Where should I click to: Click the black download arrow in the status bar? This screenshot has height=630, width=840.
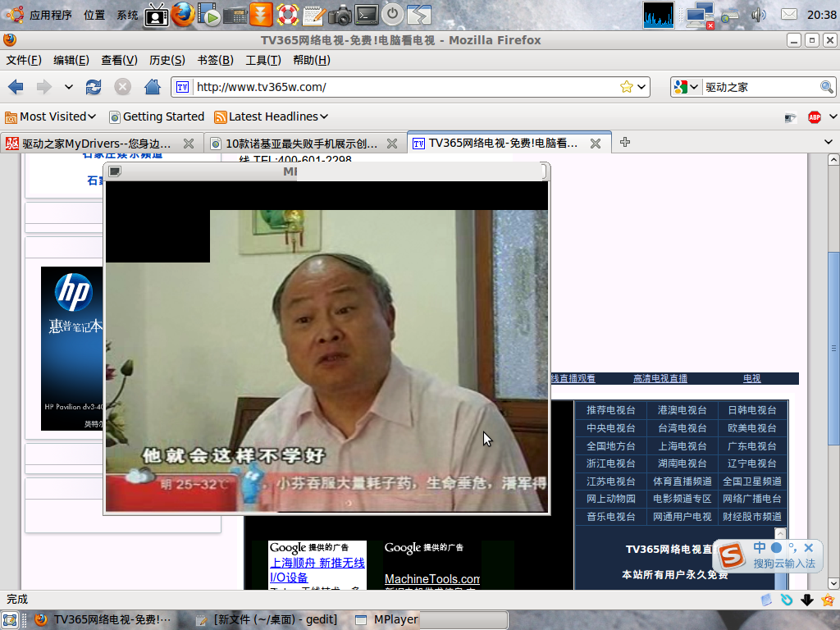tap(807, 600)
